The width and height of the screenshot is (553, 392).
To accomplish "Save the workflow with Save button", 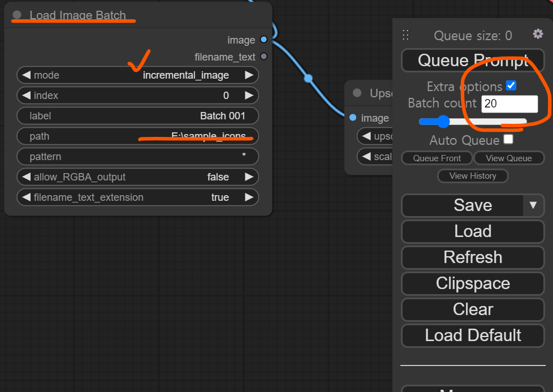I will pos(463,205).
